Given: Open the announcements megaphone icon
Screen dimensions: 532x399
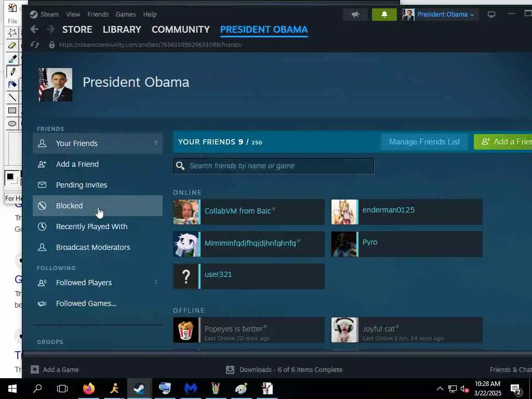Looking at the screenshot, I should coord(355,15).
